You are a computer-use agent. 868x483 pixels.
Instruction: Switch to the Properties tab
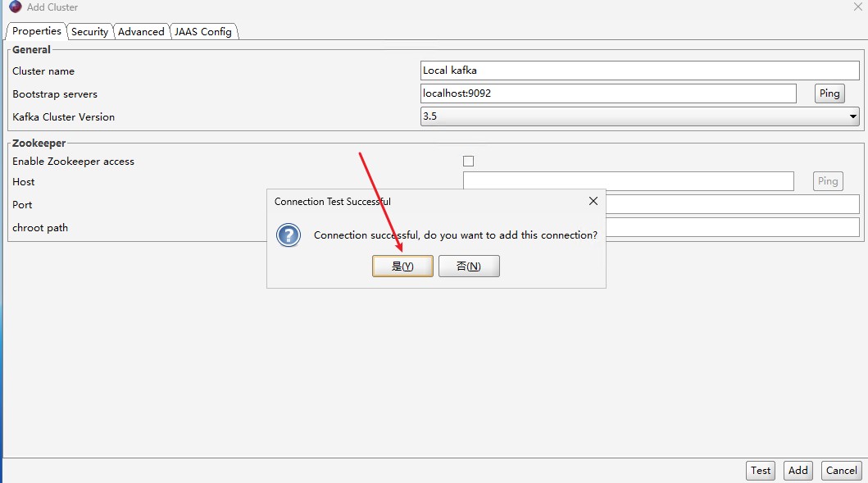(37, 31)
